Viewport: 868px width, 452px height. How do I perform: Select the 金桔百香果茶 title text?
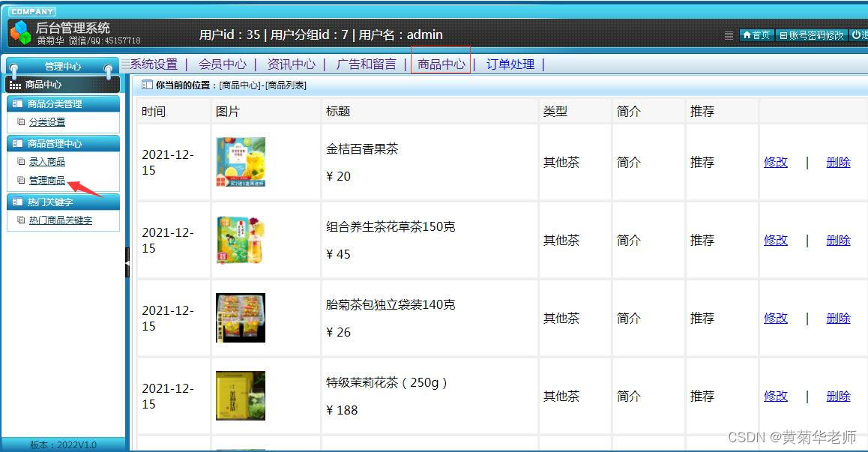point(362,149)
